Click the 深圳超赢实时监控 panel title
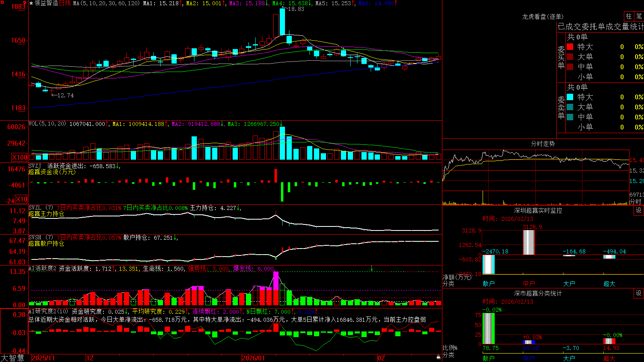This screenshot has height=362, width=644. point(538,210)
